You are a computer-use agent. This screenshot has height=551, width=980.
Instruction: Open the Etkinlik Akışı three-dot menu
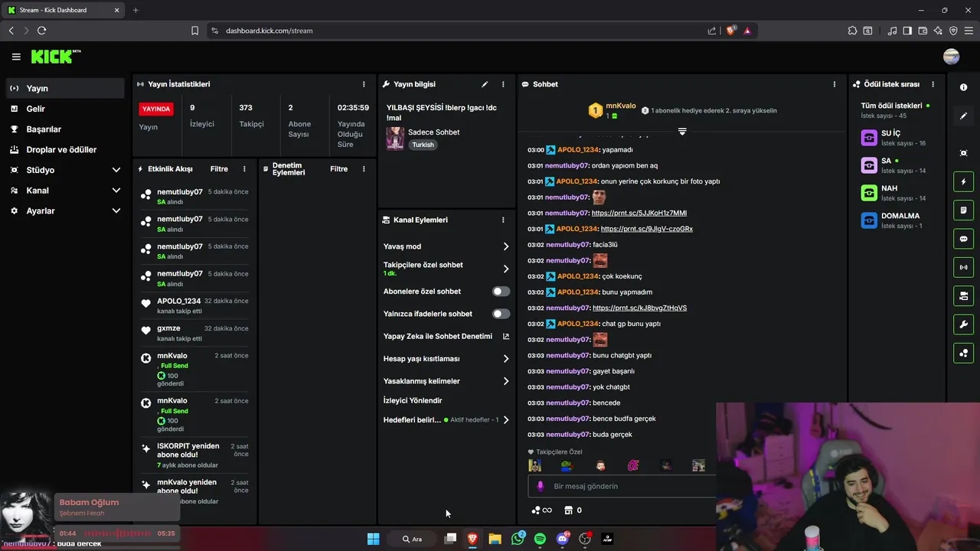click(x=244, y=169)
